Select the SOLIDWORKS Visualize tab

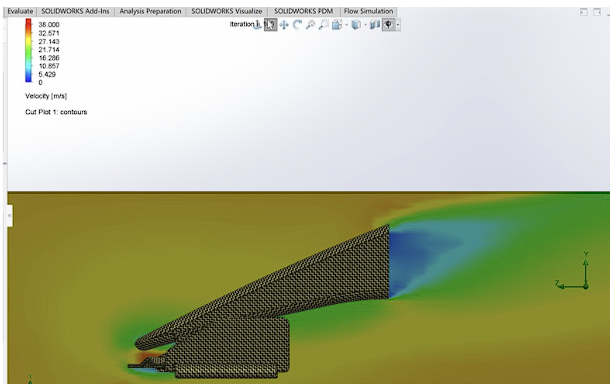[227, 11]
